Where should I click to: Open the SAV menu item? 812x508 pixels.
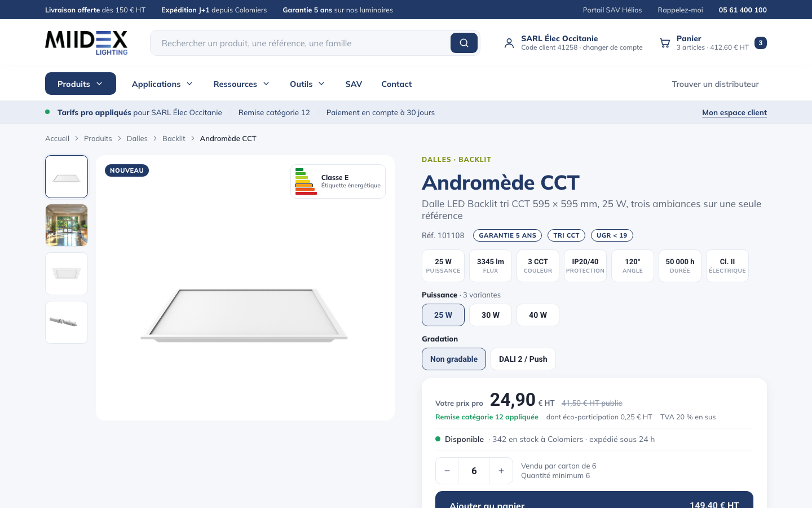[354, 84]
